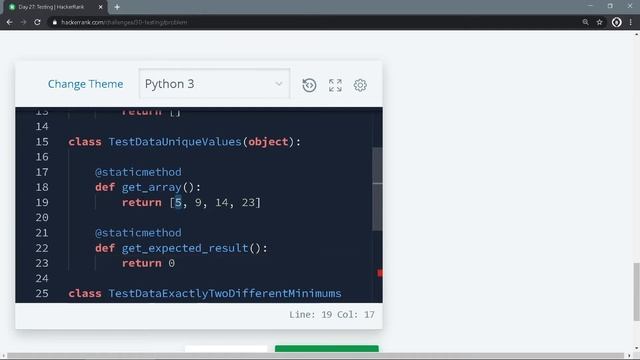The height and width of the screenshot is (360, 640).
Task: Click the Change Theme link
Action: click(85, 84)
